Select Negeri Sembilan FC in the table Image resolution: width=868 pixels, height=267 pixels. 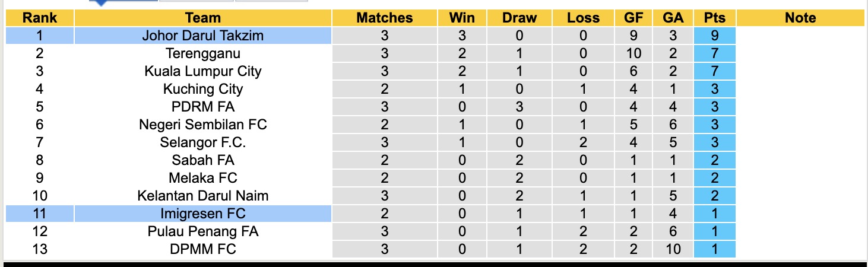202,125
